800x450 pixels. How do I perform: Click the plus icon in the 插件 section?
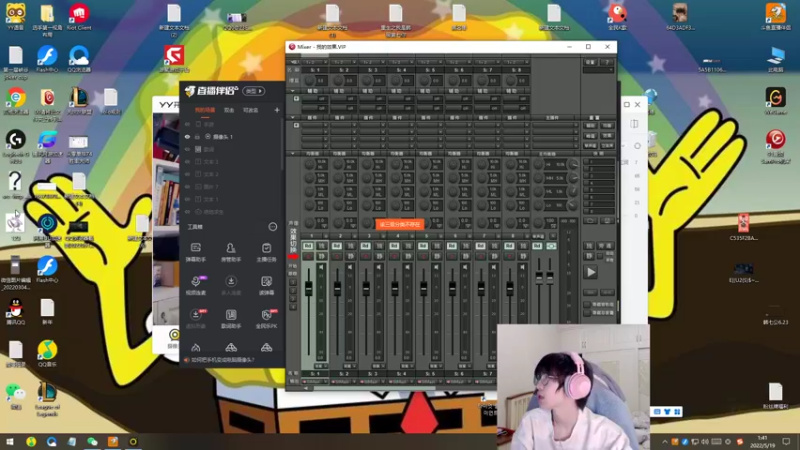click(296, 125)
